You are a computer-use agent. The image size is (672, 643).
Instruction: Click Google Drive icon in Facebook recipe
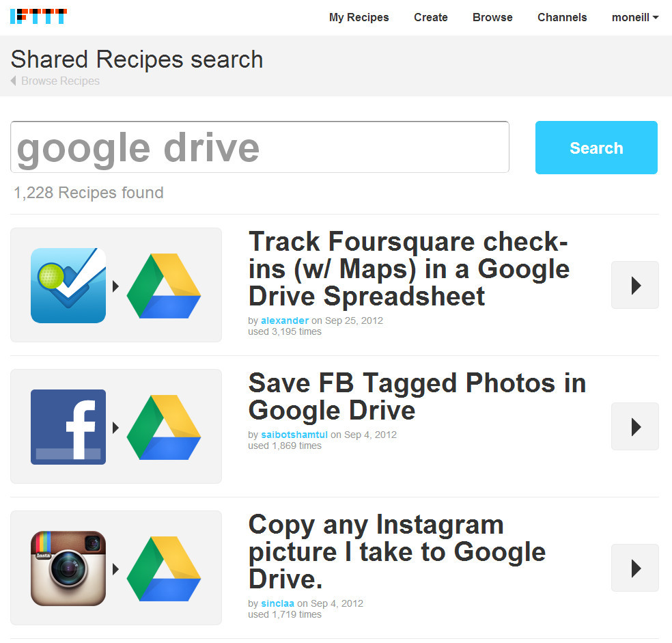pos(164,426)
